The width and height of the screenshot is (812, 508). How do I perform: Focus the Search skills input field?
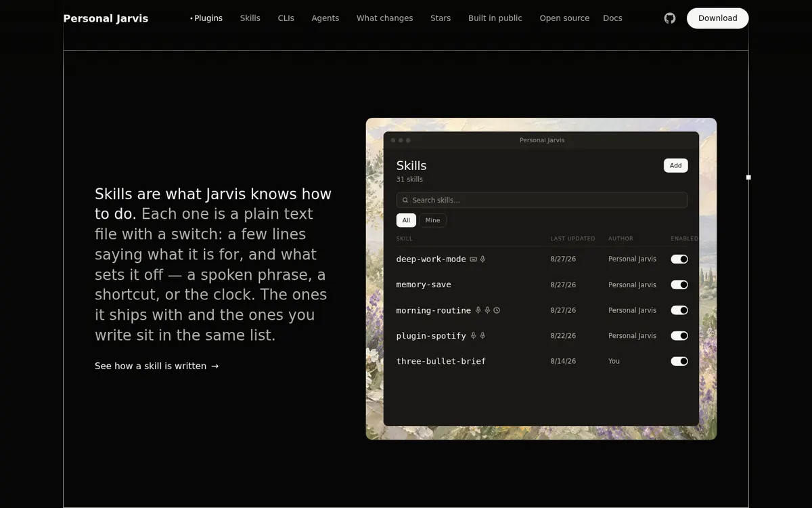pos(542,200)
